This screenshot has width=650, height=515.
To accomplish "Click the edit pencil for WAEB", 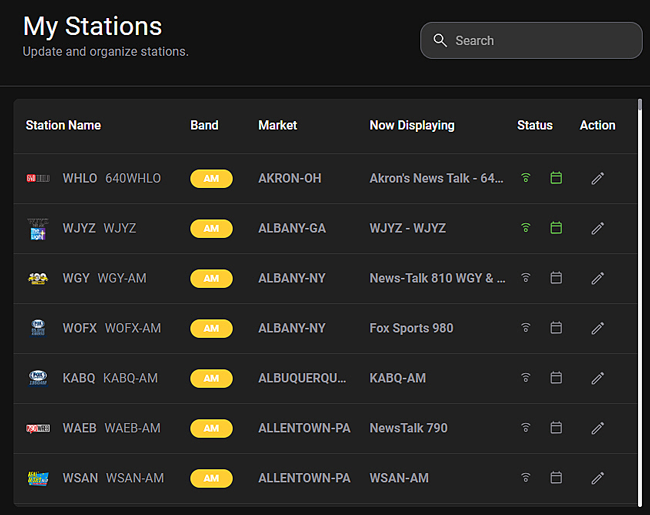I will [597, 428].
